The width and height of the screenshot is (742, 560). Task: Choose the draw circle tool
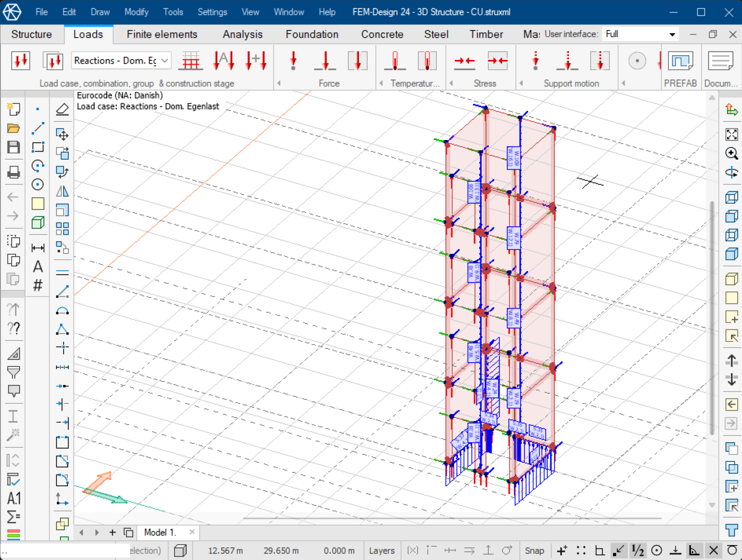(x=38, y=185)
